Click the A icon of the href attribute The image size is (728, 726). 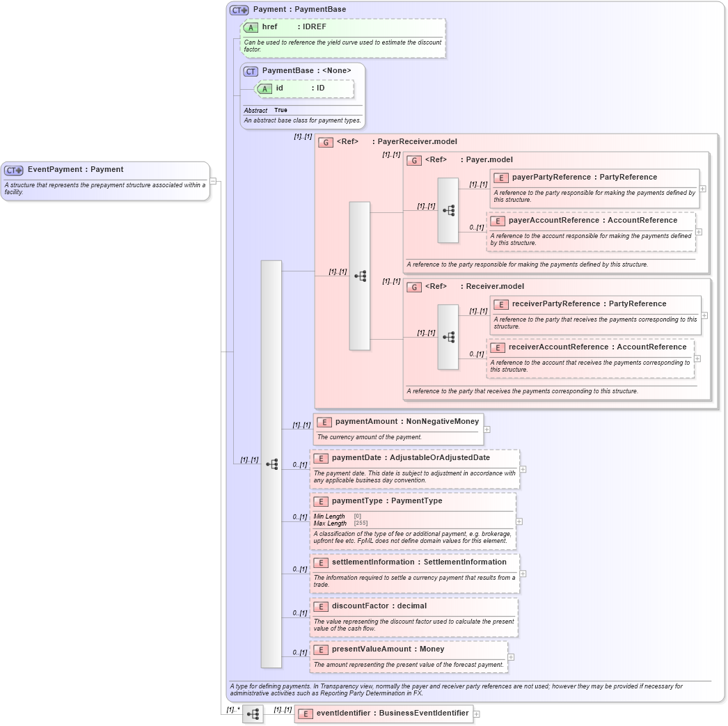click(251, 27)
